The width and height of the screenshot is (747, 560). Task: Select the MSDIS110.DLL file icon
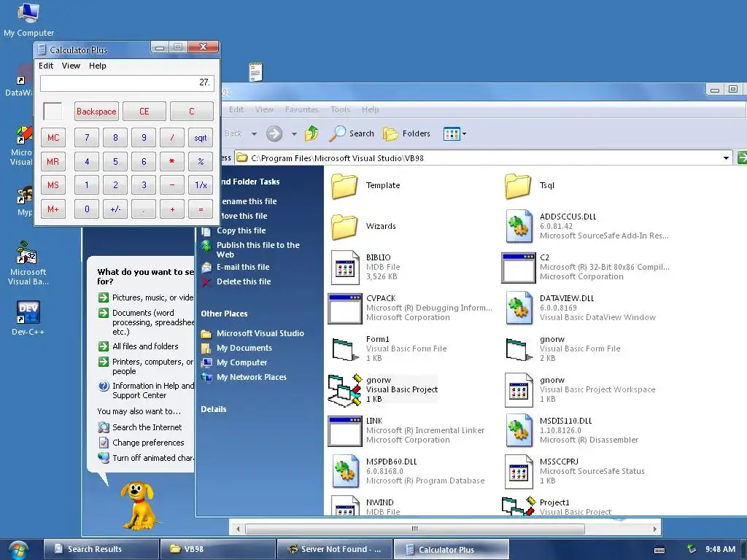(519, 430)
